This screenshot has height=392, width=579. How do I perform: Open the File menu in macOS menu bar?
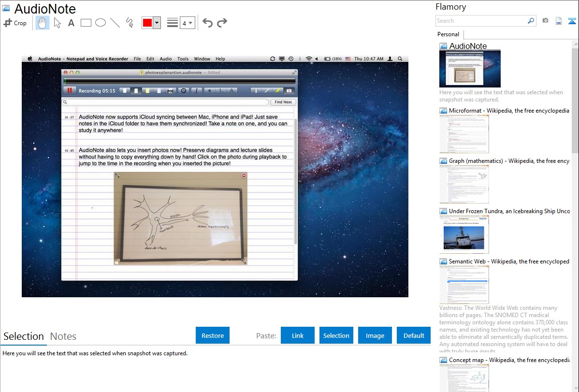coord(137,59)
